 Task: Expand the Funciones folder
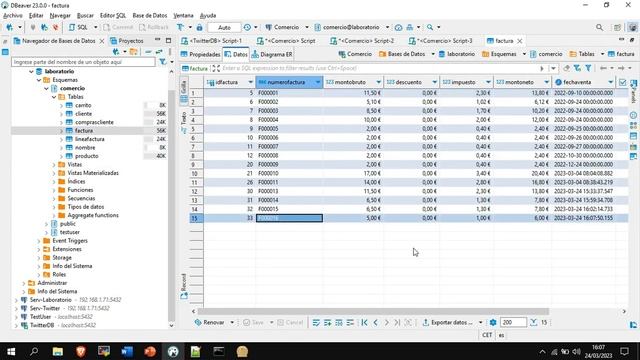point(54,190)
